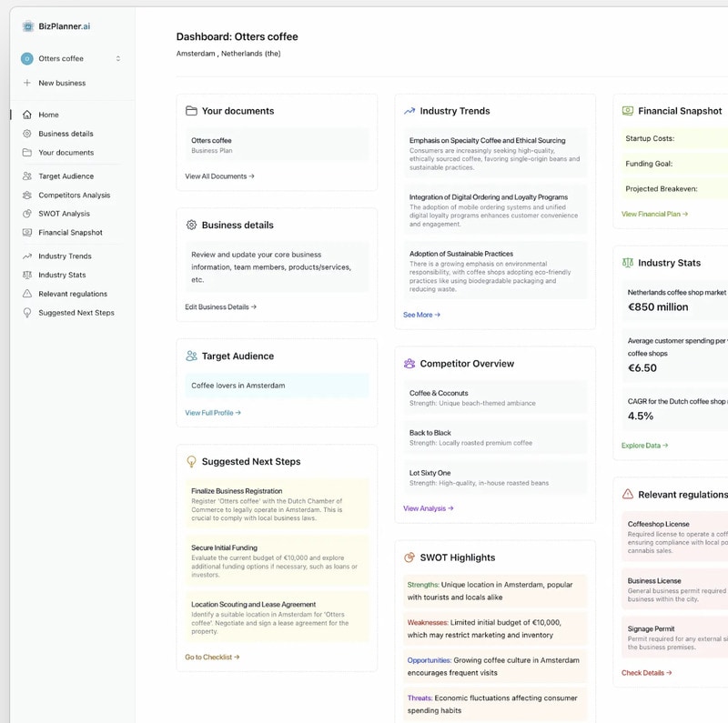
Task: Open Business details in the sidebar
Action: 66,134
